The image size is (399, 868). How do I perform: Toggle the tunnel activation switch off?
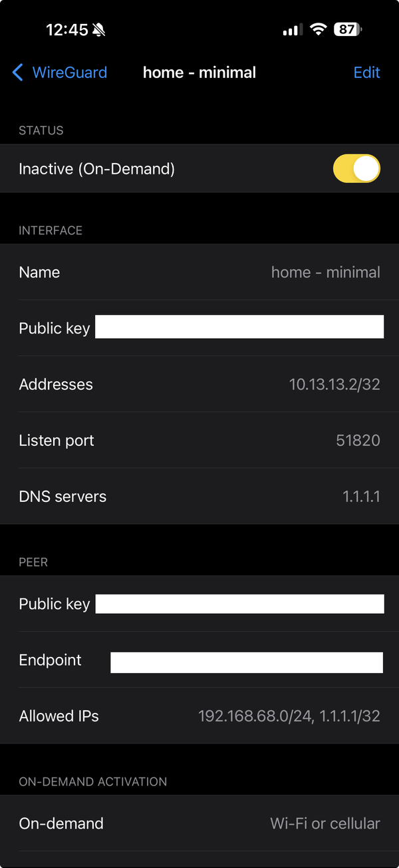coord(356,168)
